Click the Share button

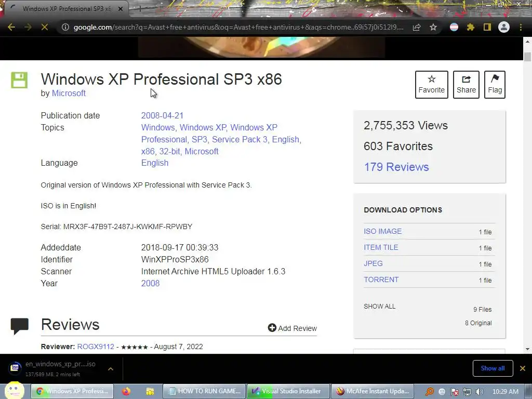point(466,85)
